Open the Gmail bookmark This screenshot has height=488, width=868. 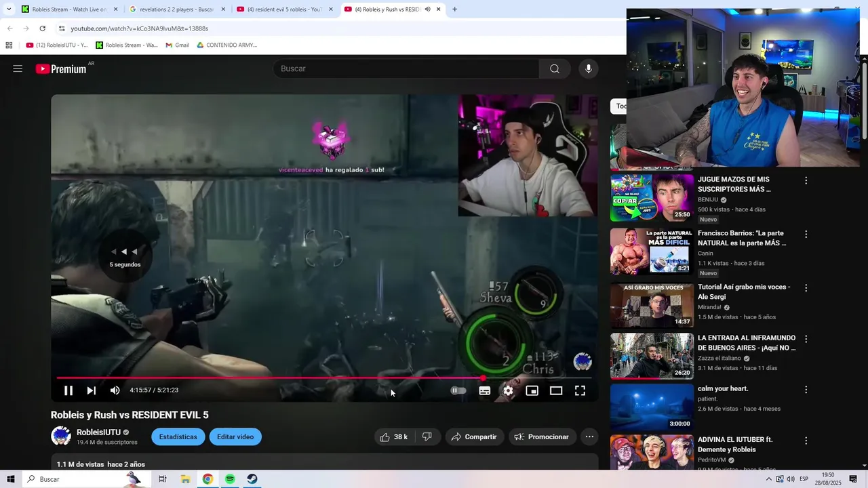pos(178,45)
